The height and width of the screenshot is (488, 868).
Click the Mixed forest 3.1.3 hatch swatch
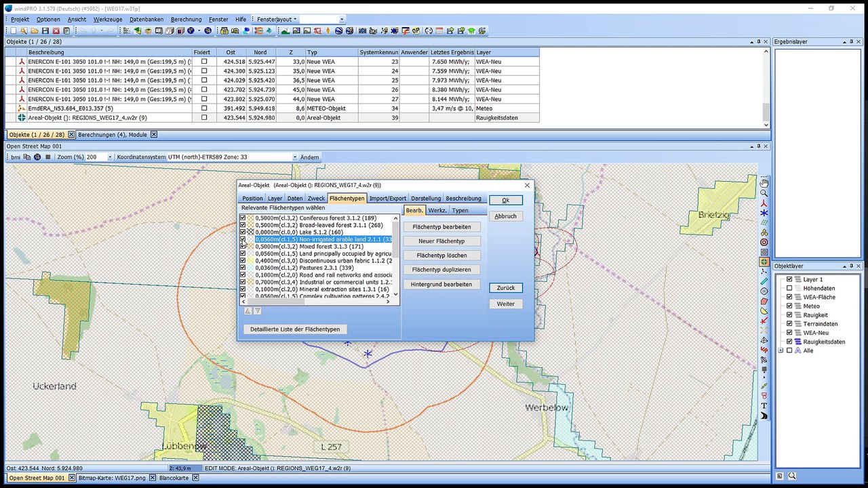coord(250,247)
